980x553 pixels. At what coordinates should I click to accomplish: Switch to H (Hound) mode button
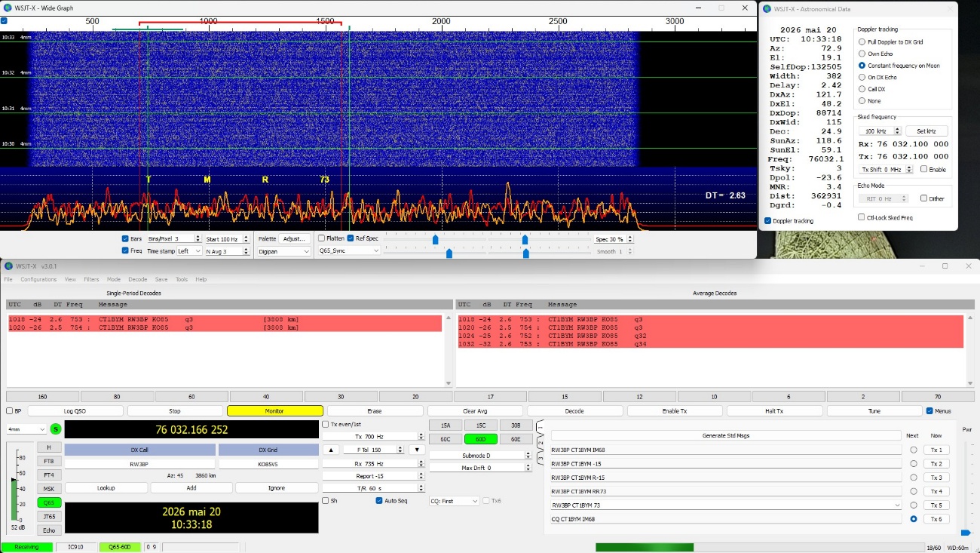[x=49, y=447]
